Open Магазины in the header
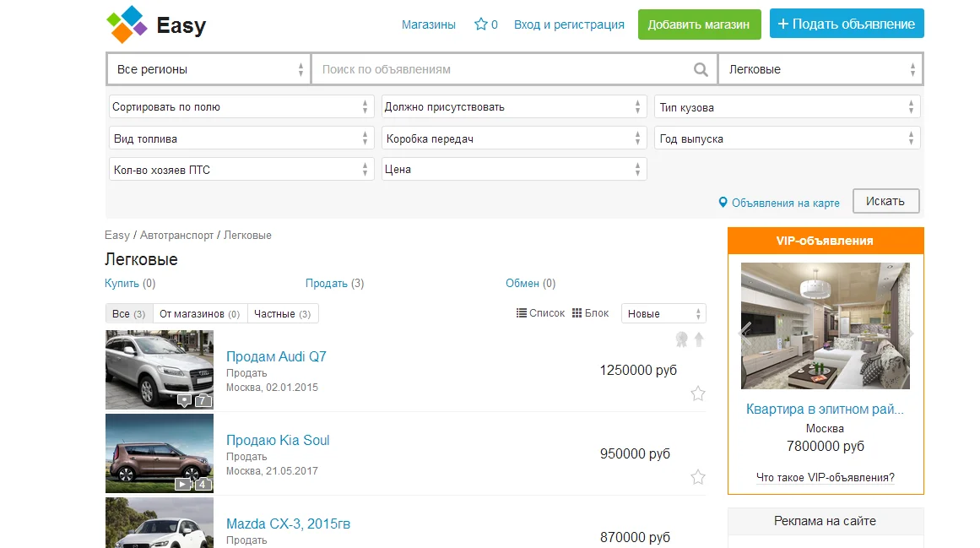 (x=429, y=24)
